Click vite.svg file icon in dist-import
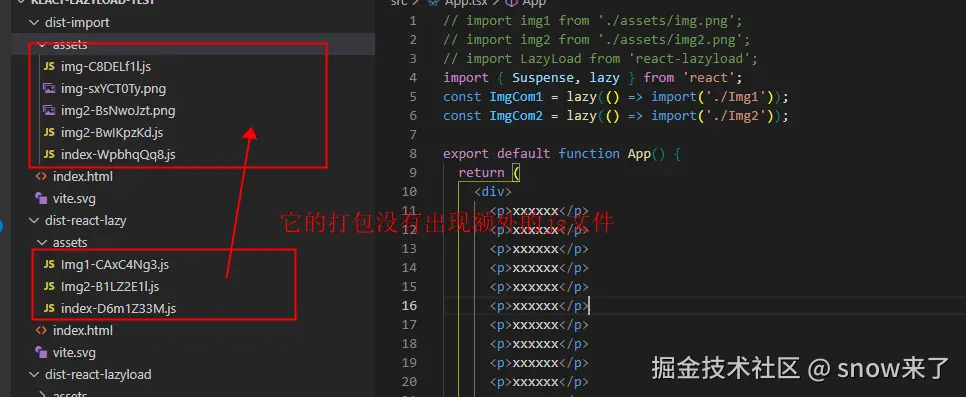Viewport: 966px width, 397px height. click(41, 198)
